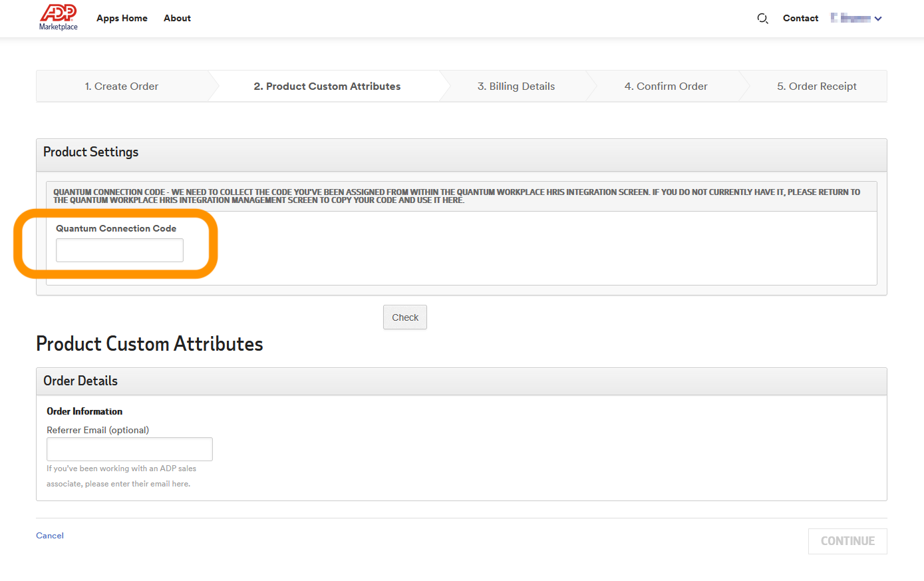Click the ADP Marketplace logo
Image resolution: width=924 pixels, height=581 pixels.
pyautogui.click(x=59, y=18)
